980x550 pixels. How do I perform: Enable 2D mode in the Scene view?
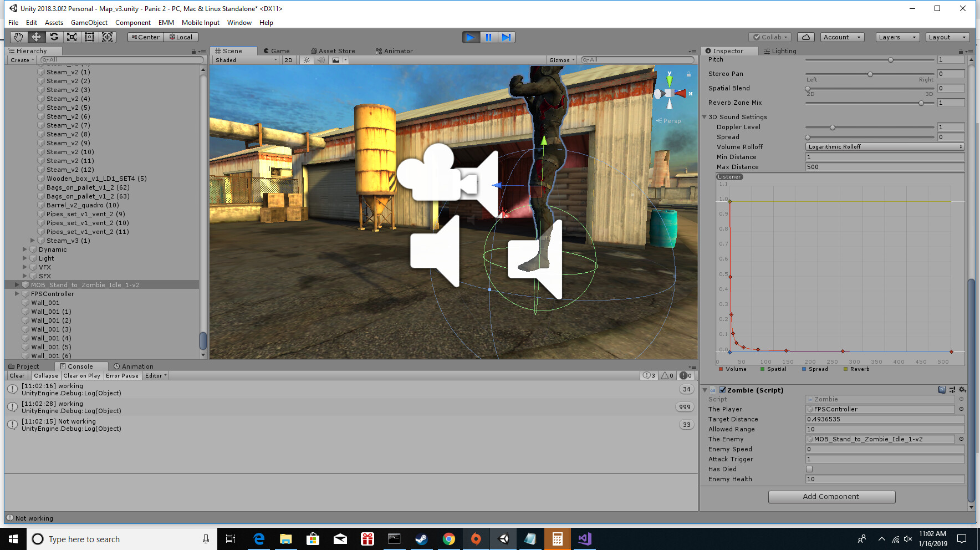coord(288,60)
